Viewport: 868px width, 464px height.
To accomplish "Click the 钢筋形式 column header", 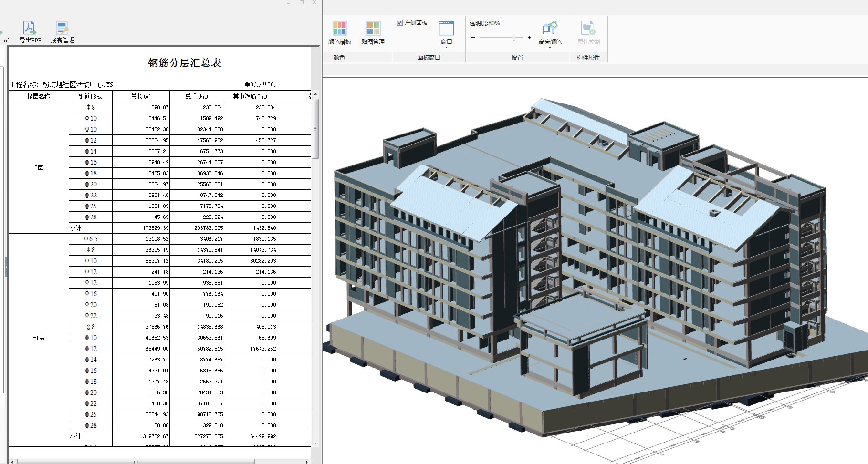I will click(x=90, y=96).
